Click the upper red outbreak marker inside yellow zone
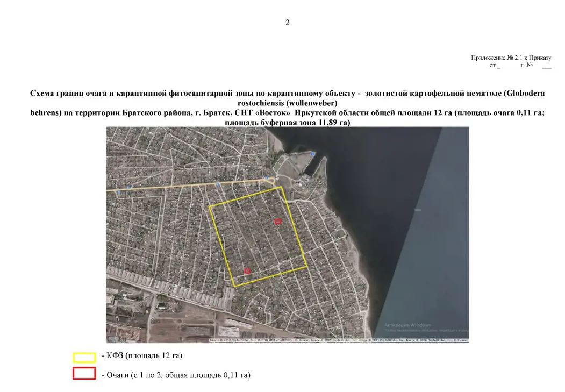565x392 pixels. (x=278, y=221)
